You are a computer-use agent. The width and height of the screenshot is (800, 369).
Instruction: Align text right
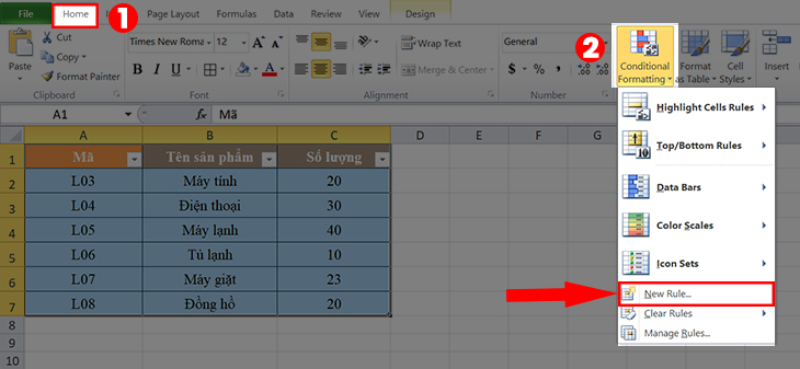pyautogui.click(x=340, y=69)
